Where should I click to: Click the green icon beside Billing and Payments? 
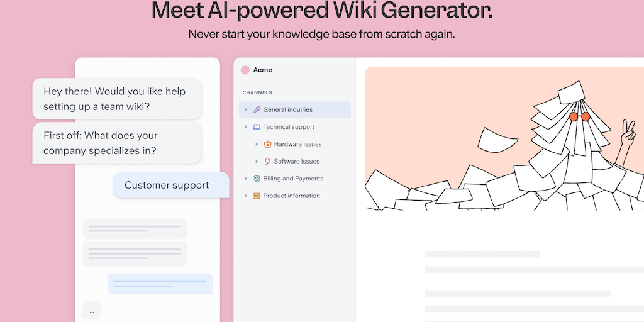[x=257, y=179]
